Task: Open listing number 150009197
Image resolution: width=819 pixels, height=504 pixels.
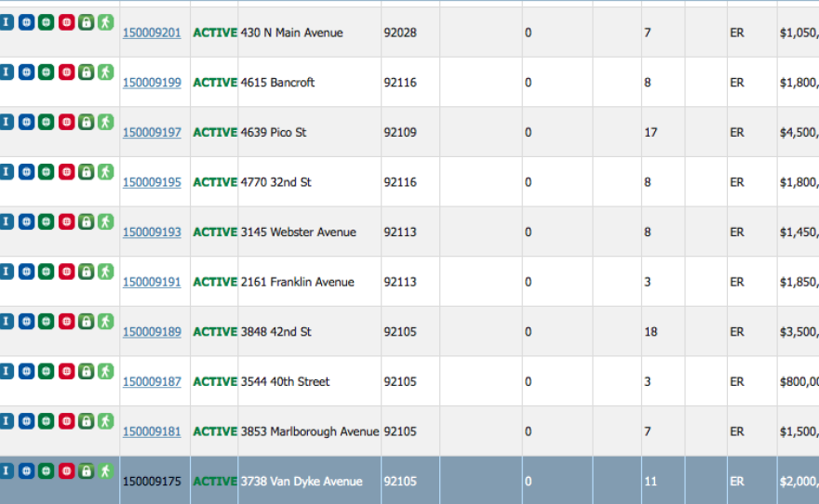Action: [x=152, y=133]
